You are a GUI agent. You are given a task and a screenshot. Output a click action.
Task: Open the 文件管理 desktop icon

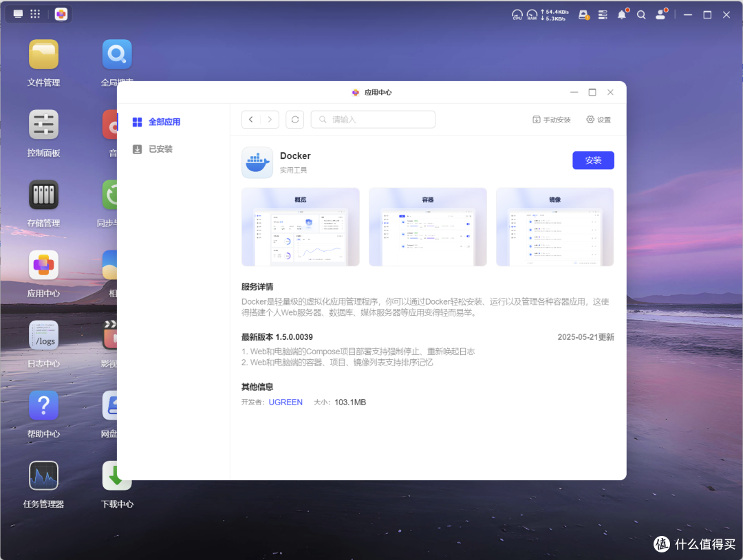43,54
